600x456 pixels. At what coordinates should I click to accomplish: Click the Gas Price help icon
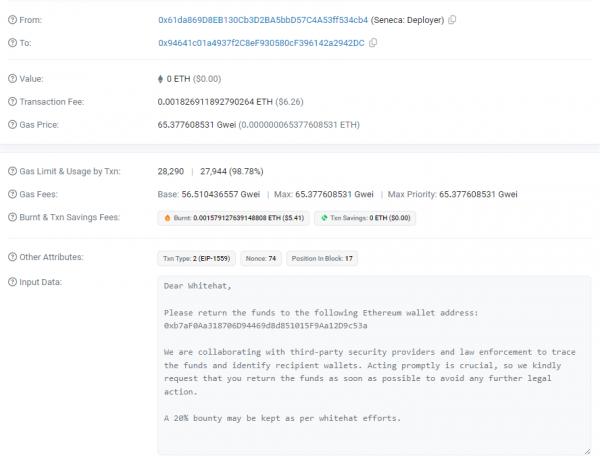pos(11,125)
